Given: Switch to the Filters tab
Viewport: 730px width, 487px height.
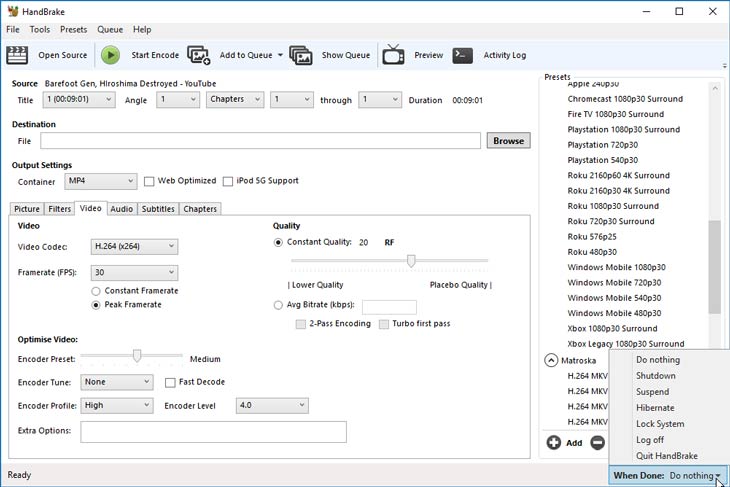Looking at the screenshot, I should [x=60, y=209].
